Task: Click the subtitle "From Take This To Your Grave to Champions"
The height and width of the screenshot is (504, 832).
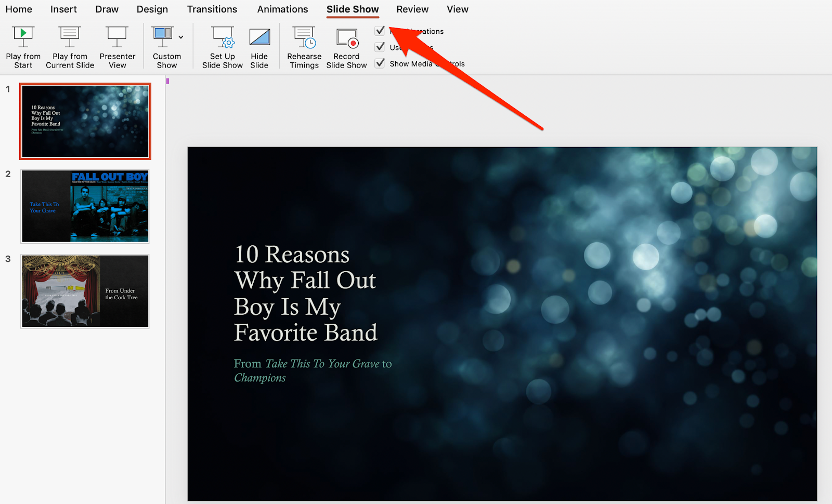Action: point(313,370)
